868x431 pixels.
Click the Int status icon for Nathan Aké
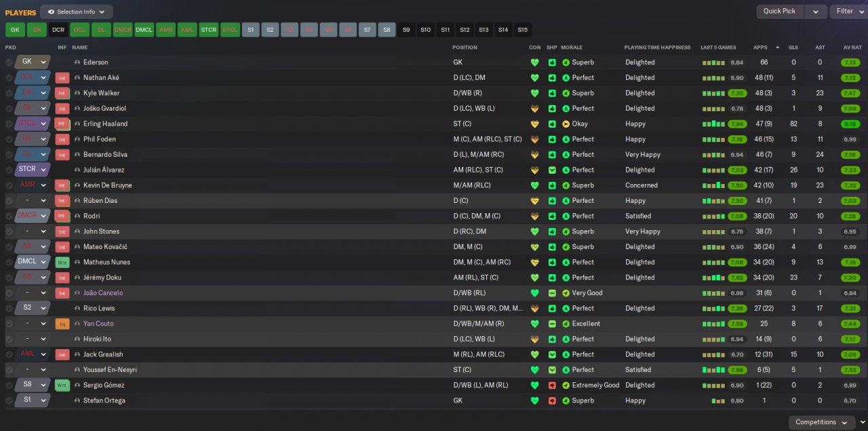(x=62, y=78)
